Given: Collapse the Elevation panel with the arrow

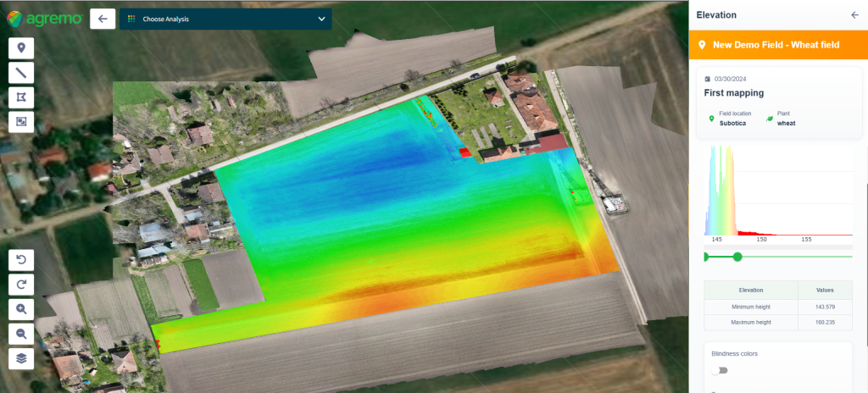Looking at the screenshot, I should (854, 15).
